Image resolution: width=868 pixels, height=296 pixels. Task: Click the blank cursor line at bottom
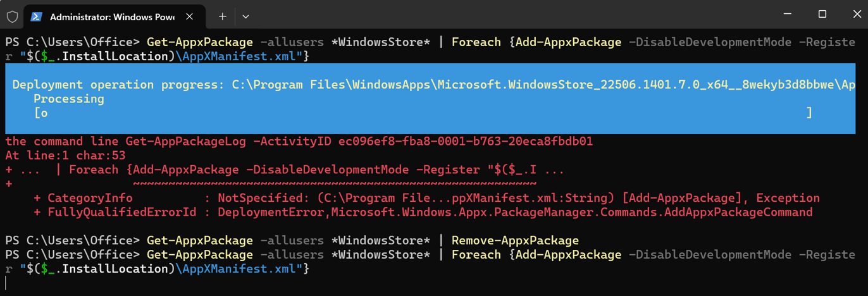253,283
